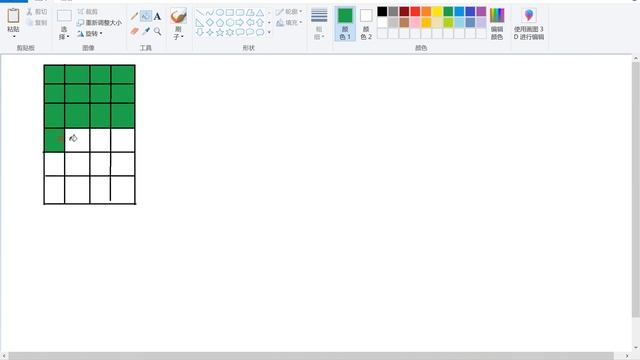This screenshot has height=360, width=640.
Task: Select the Fill with color bucket tool
Action: 146,16
